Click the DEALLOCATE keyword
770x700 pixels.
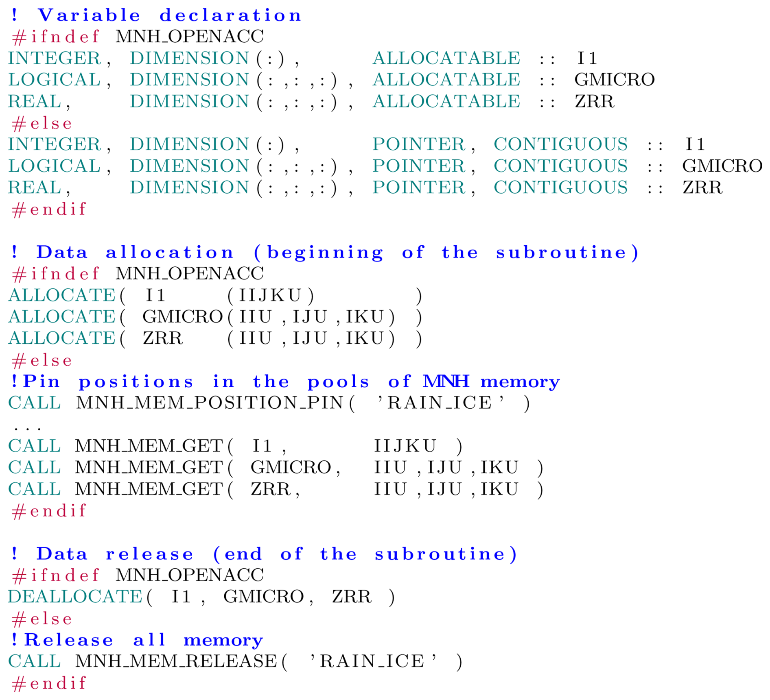pyautogui.click(x=75, y=597)
